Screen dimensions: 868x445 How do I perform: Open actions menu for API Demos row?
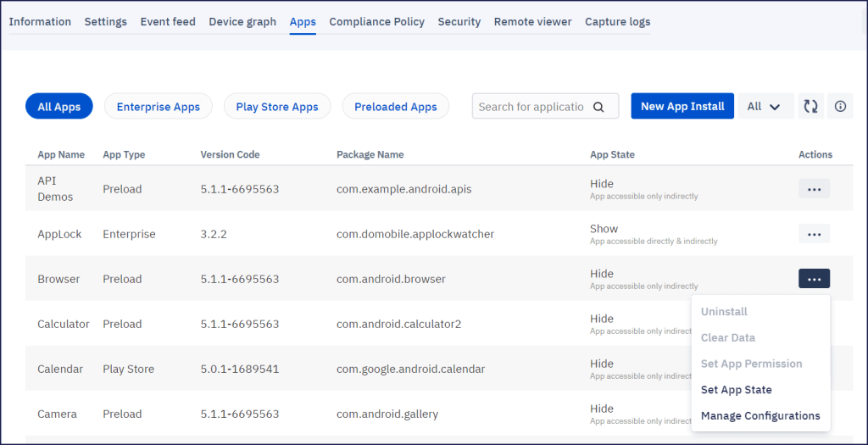point(814,189)
